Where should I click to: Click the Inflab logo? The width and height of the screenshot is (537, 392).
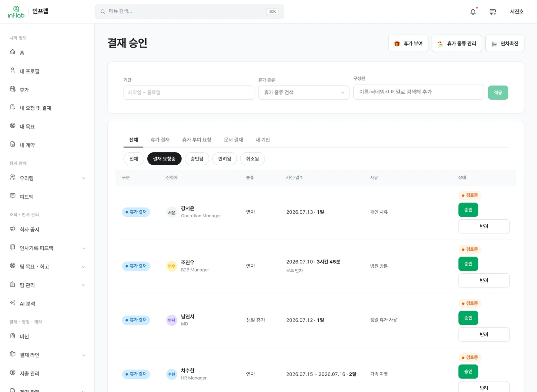pyautogui.click(x=16, y=12)
